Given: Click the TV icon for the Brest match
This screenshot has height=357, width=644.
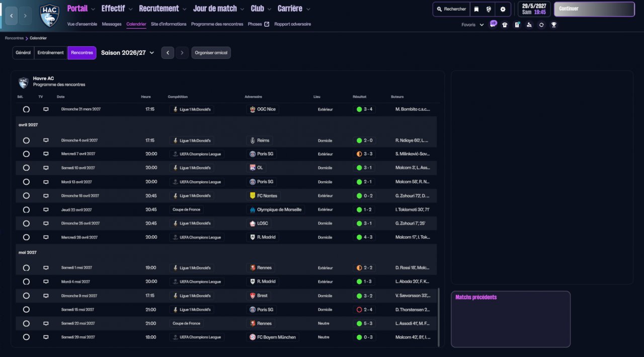Looking at the screenshot, I should [46, 296].
